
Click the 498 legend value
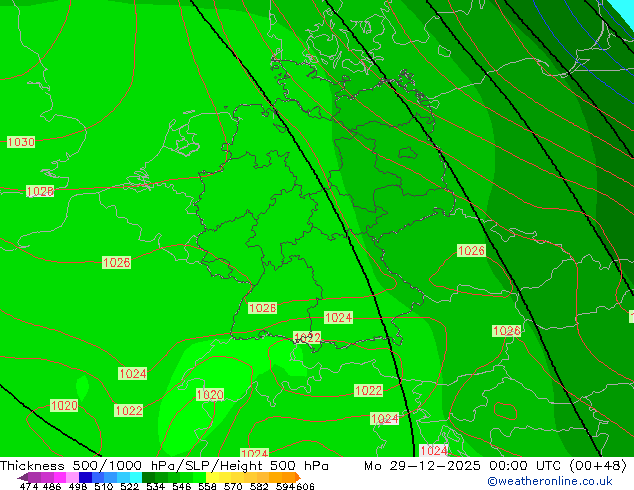78,486
